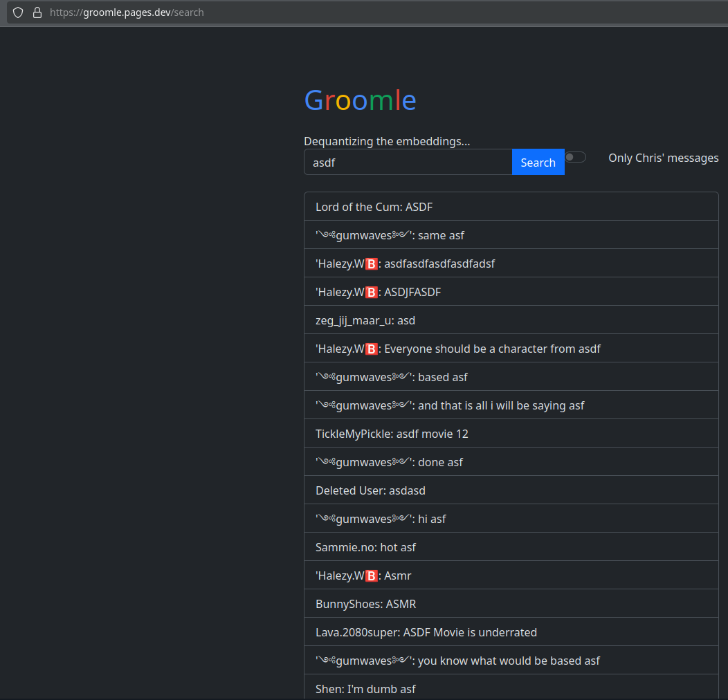
Task: Click the Groomle logo heading
Action: point(361,100)
